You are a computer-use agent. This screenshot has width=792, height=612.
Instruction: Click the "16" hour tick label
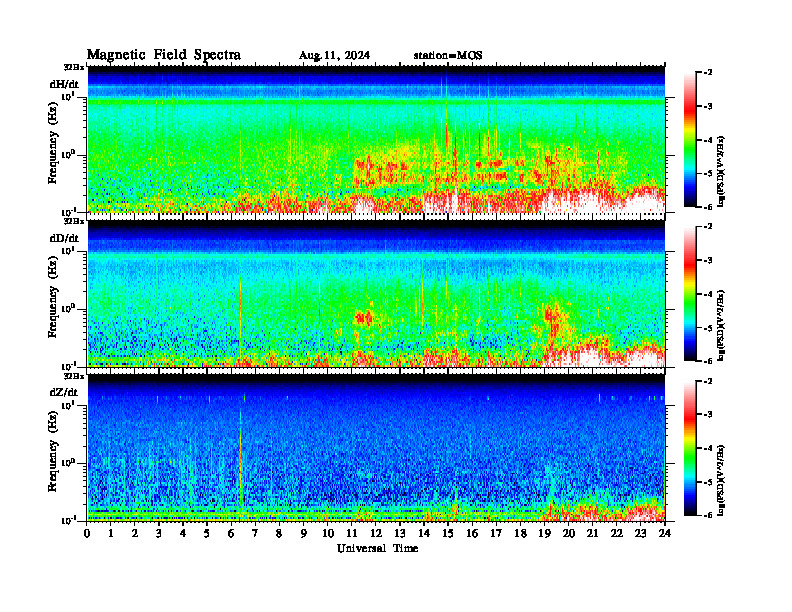[x=472, y=534]
